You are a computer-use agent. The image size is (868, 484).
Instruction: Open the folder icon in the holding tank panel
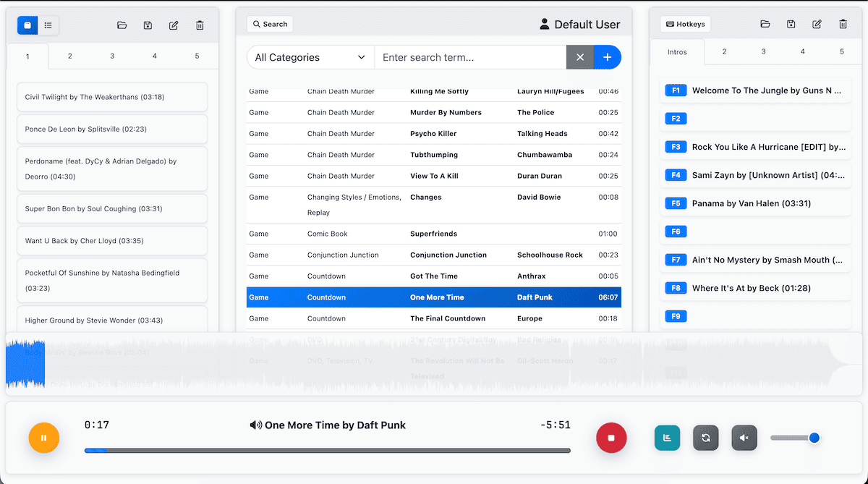tap(122, 25)
